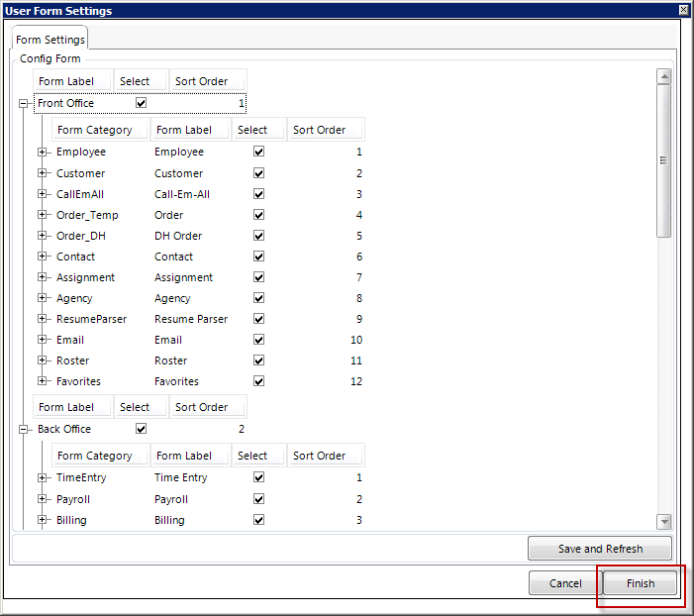The image size is (694, 616).
Task: Click the Resume Parser form label cell
Action: (191, 319)
